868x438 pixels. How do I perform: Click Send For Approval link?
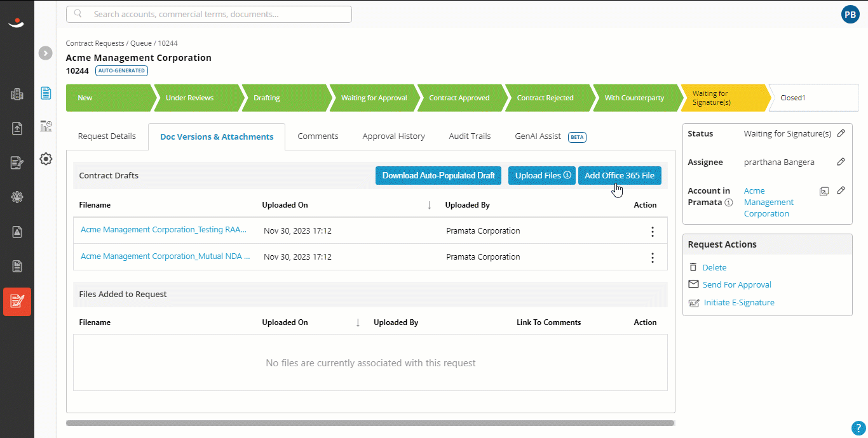click(x=737, y=285)
